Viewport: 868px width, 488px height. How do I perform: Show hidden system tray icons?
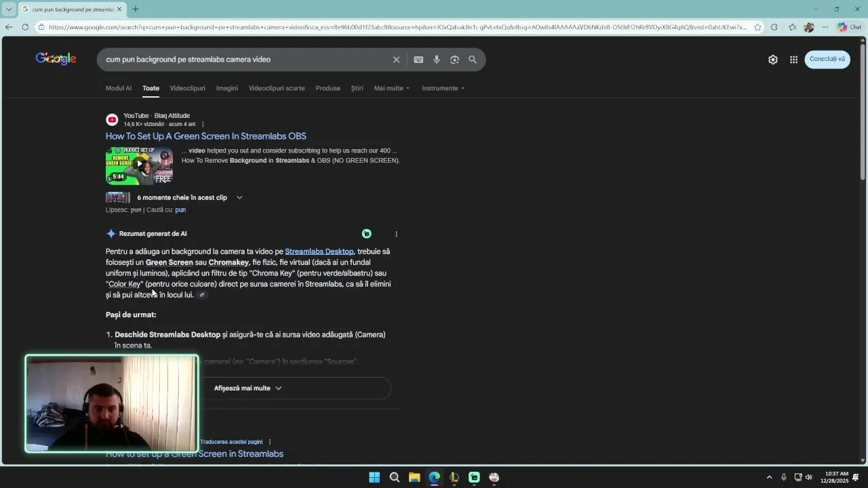(x=769, y=477)
